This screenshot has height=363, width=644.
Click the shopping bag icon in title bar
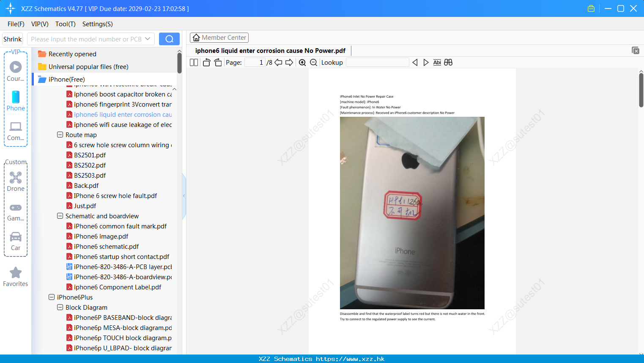pyautogui.click(x=591, y=8)
